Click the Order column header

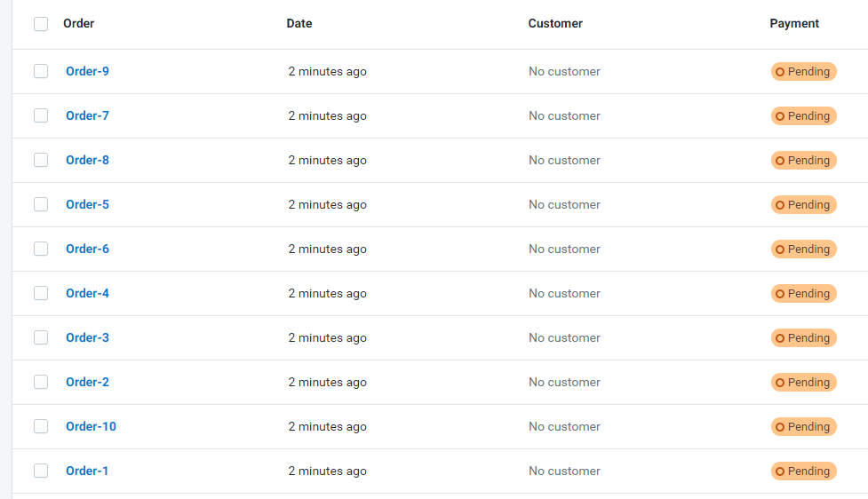coord(78,24)
